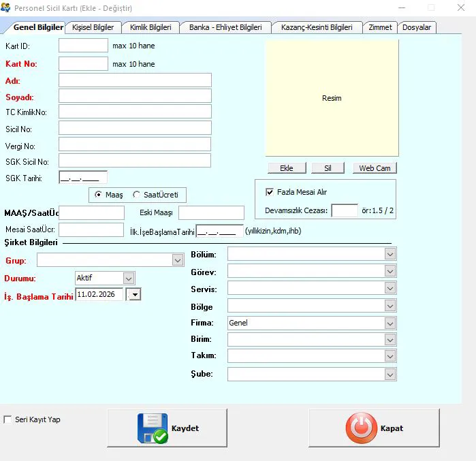The image size is (476, 461).
Task: Open the Banka - Ehliyet Bilgileri tab
Action: 225,27
